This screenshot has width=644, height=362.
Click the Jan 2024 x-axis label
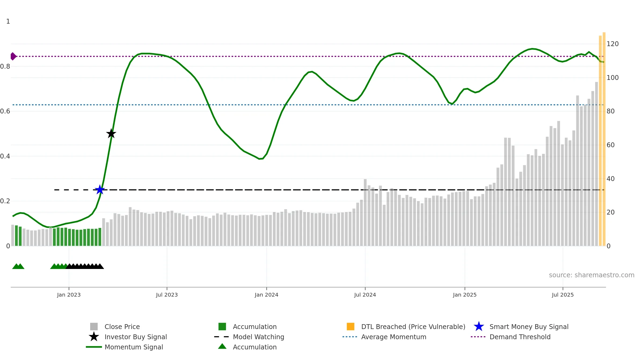pos(266,295)
